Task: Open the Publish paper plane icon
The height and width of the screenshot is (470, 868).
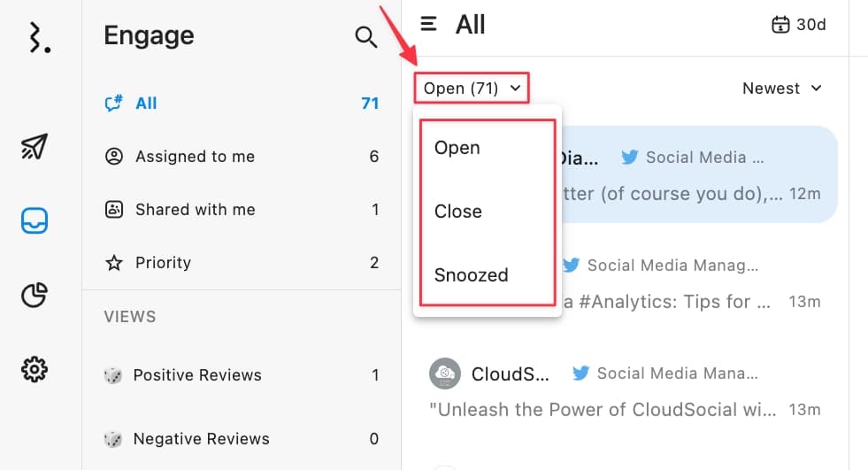Action: pyautogui.click(x=35, y=146)
